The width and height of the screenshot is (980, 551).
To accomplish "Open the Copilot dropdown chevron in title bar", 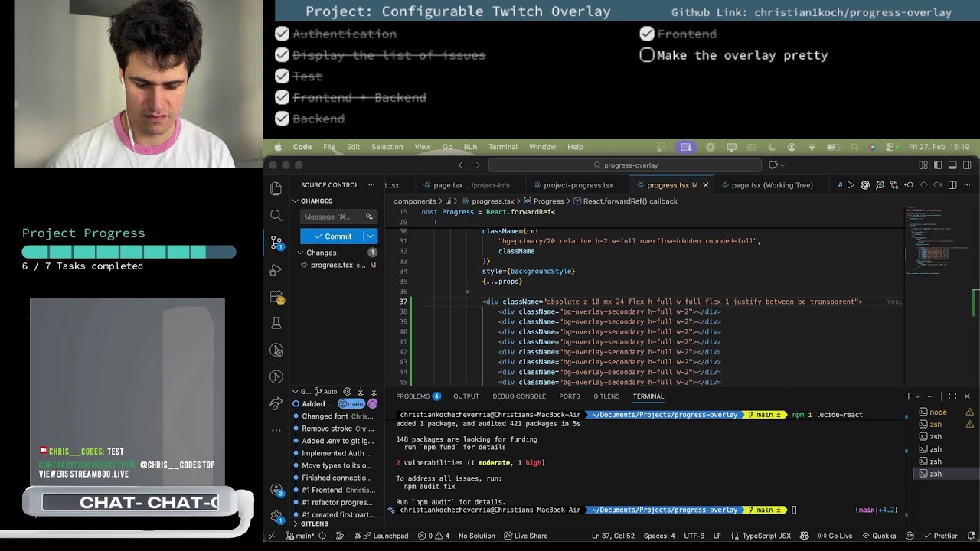I will tap(782, 165).
